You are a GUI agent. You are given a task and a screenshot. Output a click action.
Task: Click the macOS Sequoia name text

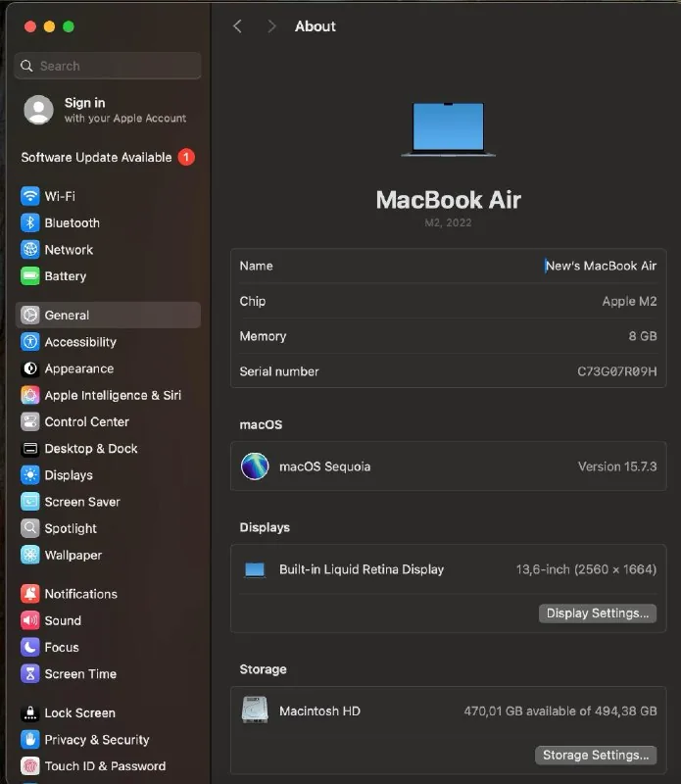[x=325, y=466]
